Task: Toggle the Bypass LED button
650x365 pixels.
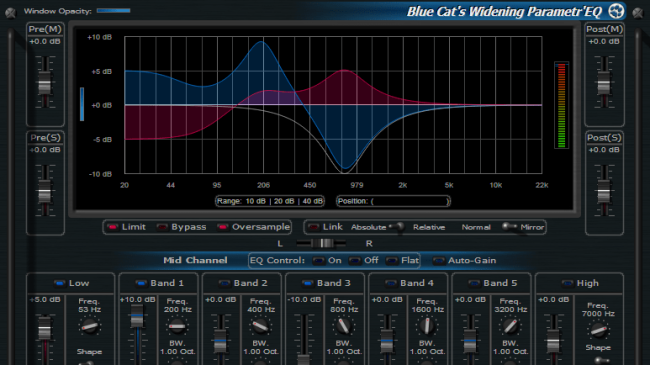Action: (x=162, y=227)
